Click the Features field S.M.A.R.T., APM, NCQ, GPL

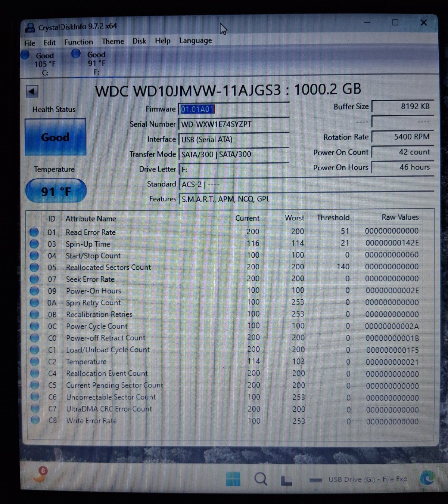[x=306, y=199]
